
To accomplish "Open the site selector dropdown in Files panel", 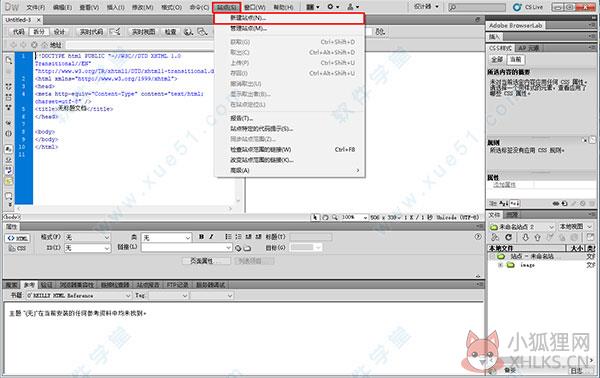I will click(x=522, y=227).
